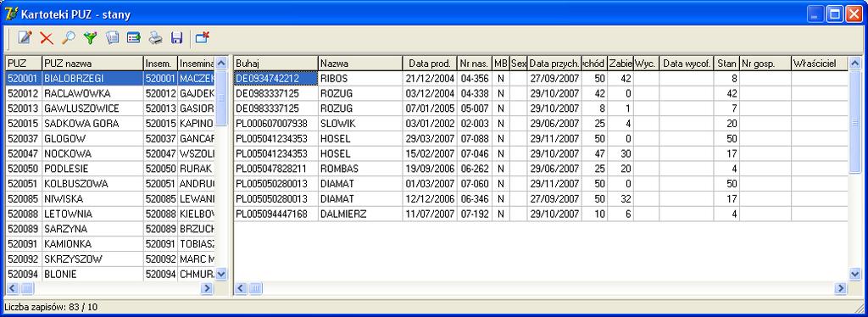Click the close-window toolbar icon with red X
The image size is (868, 317).
[203, 37]
